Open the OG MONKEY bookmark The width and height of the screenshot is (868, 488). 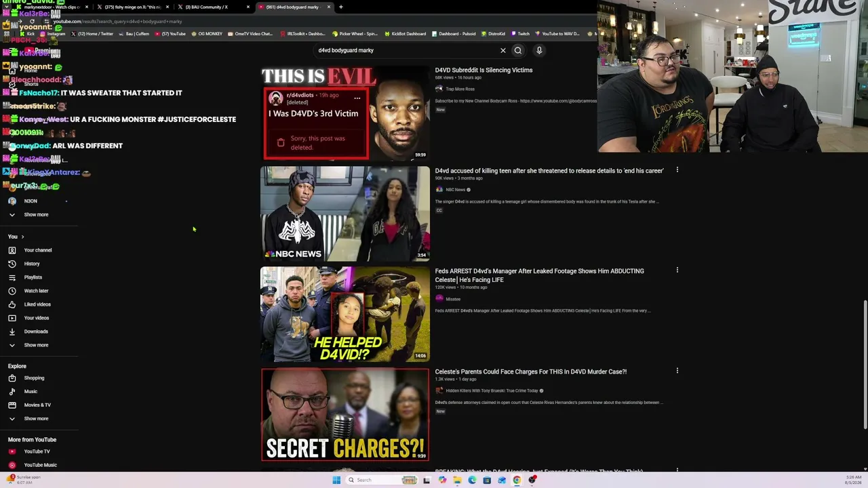(x=207, y=34)
